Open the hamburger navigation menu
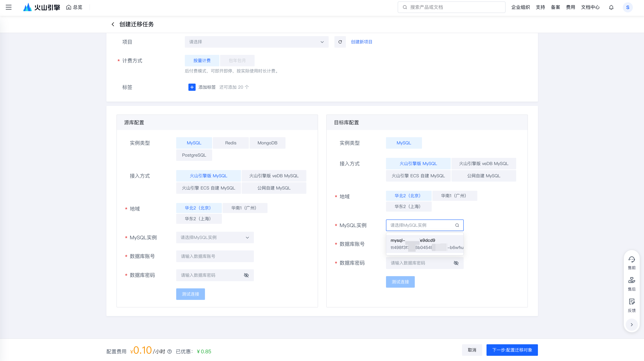This screenshot has height=361, width=644. tap(9, 7)
